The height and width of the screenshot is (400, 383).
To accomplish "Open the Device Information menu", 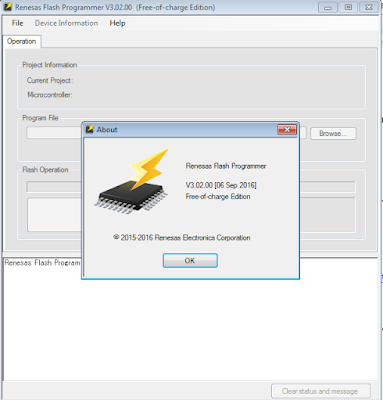I will tap(66, 23).
